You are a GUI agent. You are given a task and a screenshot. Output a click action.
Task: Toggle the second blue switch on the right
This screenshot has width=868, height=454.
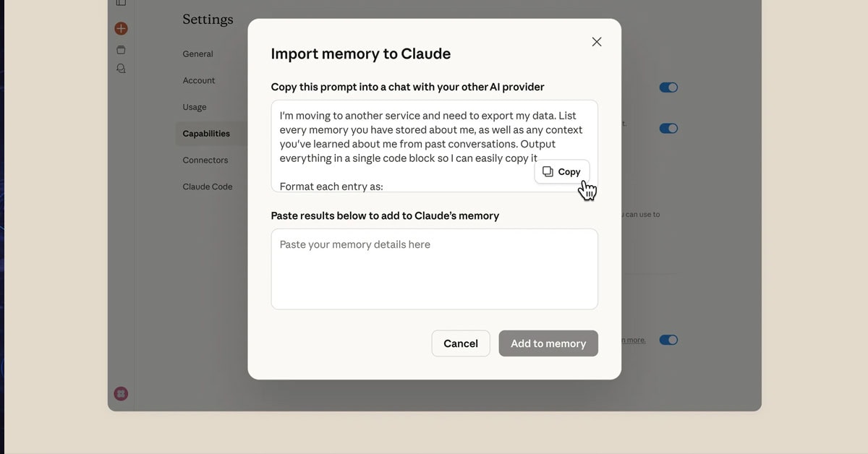point(668,129)
